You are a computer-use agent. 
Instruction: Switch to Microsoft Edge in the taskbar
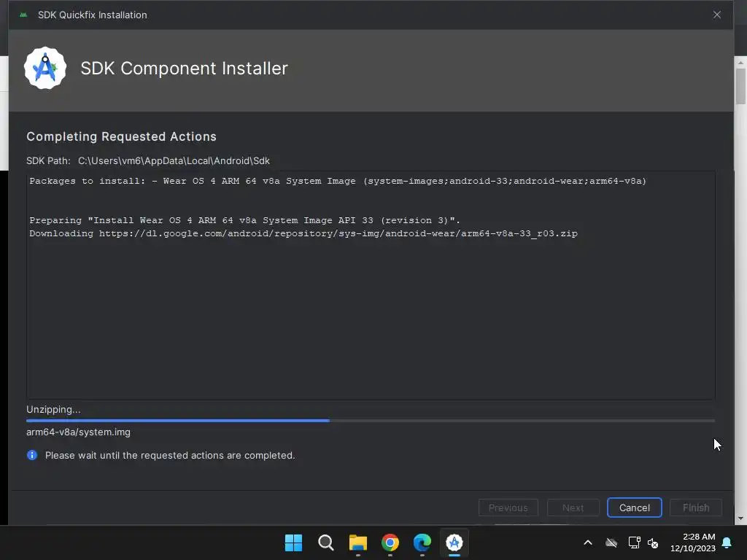(x=422, y=542)
